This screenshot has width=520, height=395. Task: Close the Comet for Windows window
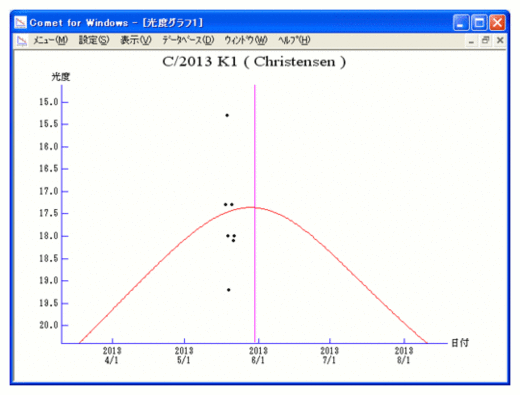click(497, 23)
